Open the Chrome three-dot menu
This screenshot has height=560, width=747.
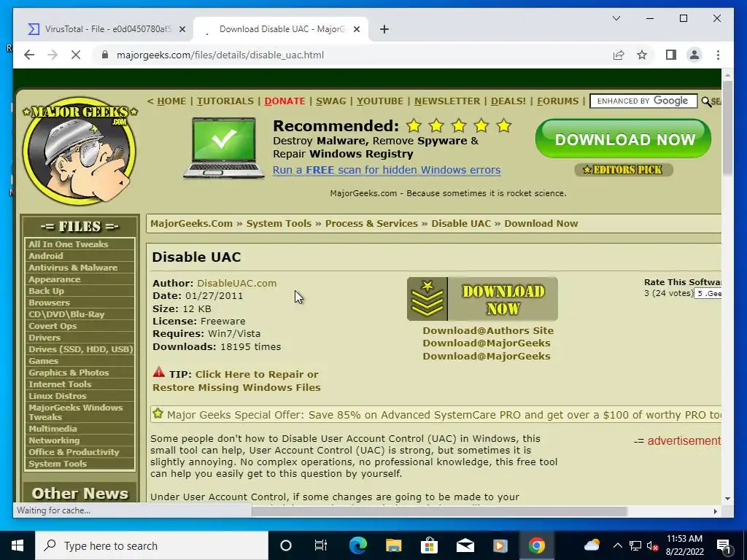tap(718, 55)
